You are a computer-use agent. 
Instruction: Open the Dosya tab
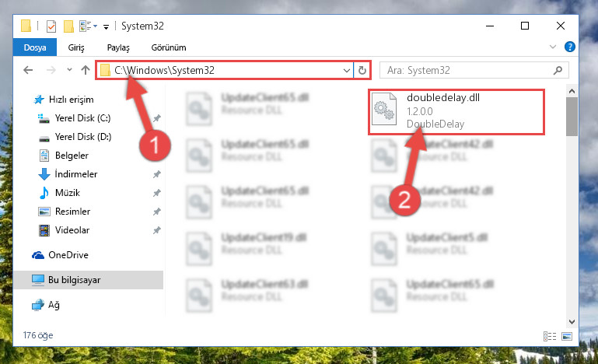click(35, 47)
